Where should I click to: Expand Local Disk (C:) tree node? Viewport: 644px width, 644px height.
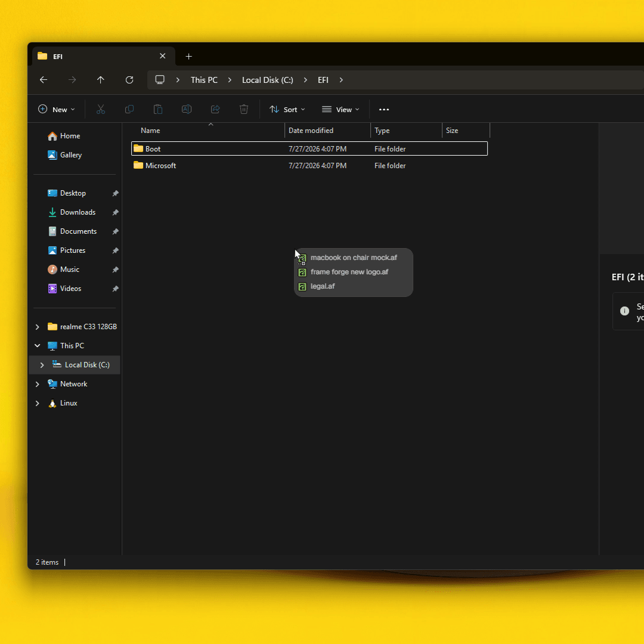pos(42,365)
